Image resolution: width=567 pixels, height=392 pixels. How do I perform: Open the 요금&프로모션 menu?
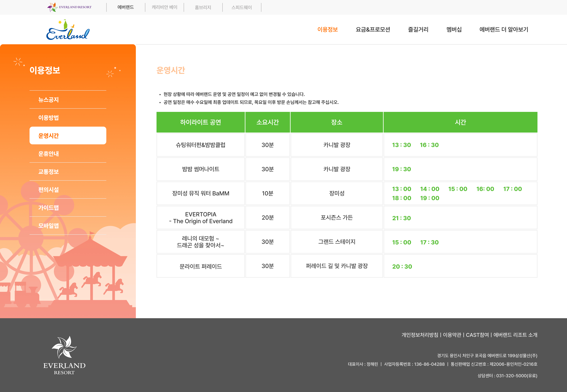(x=373, y=29)
